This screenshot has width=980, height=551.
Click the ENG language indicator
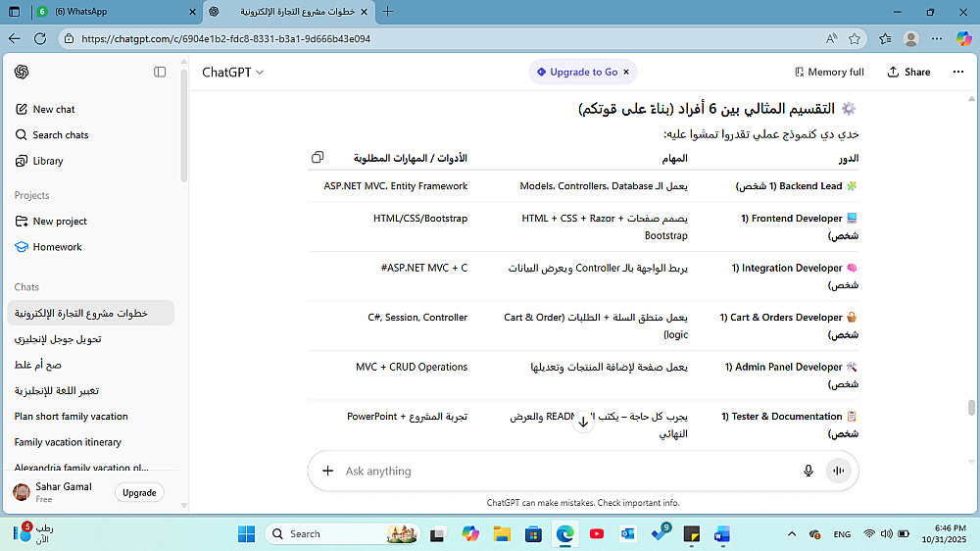[x=842, y=533]
